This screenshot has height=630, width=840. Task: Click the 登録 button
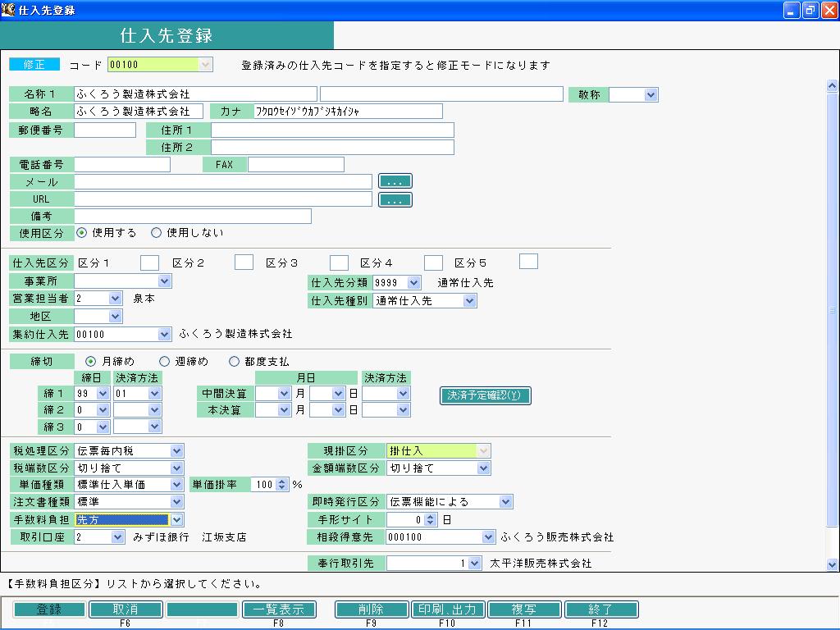[49, 609]
